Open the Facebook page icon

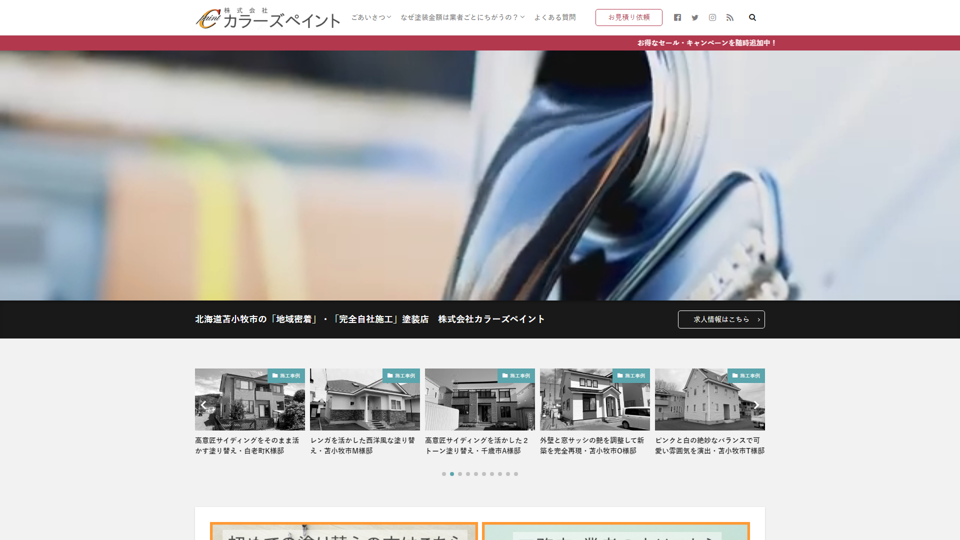(x=677, y=17)
